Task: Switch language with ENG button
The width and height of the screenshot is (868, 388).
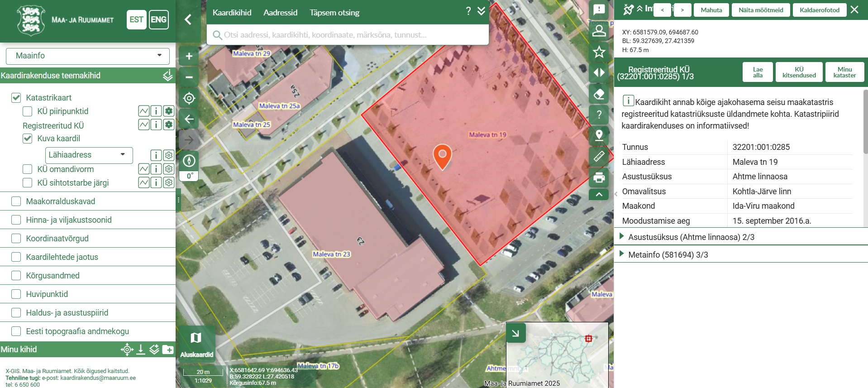Action: (x=158, y=19)
